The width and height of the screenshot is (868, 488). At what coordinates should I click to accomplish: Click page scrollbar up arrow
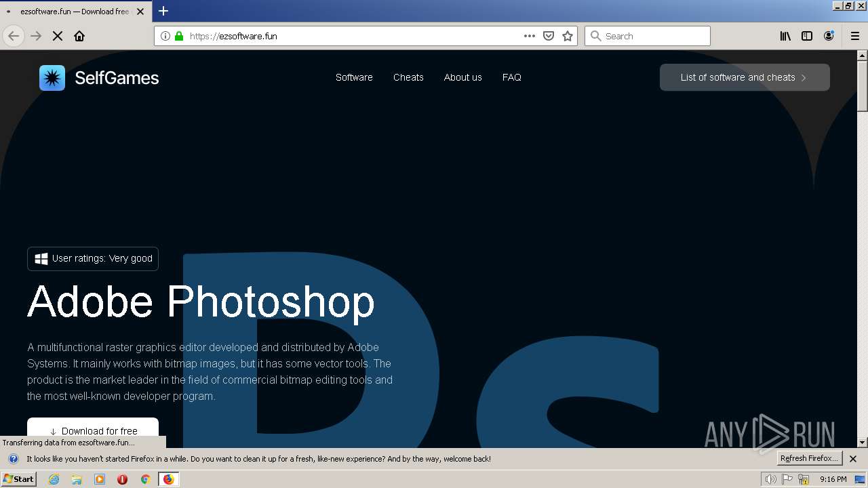tap(863, 56)
